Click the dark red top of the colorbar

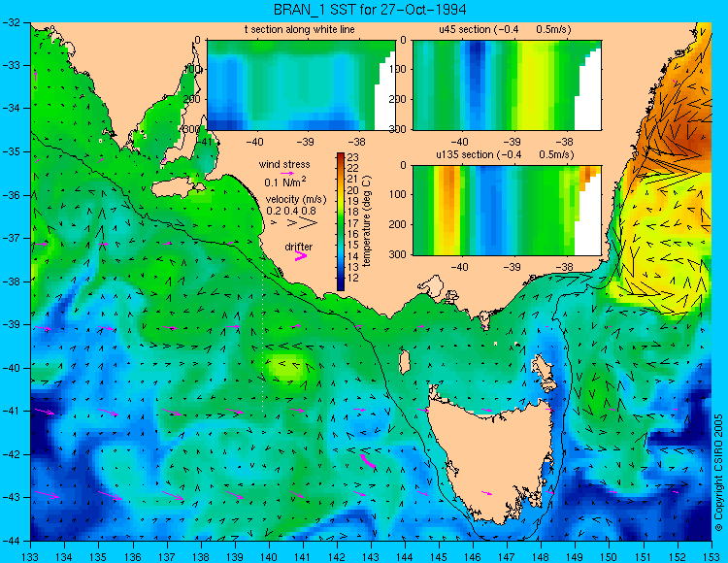(341, 156)
